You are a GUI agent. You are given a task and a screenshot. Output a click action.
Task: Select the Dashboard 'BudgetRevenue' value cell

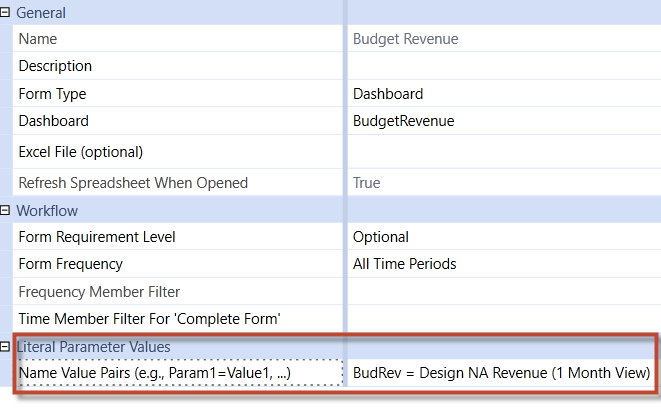tap(500, 121)
